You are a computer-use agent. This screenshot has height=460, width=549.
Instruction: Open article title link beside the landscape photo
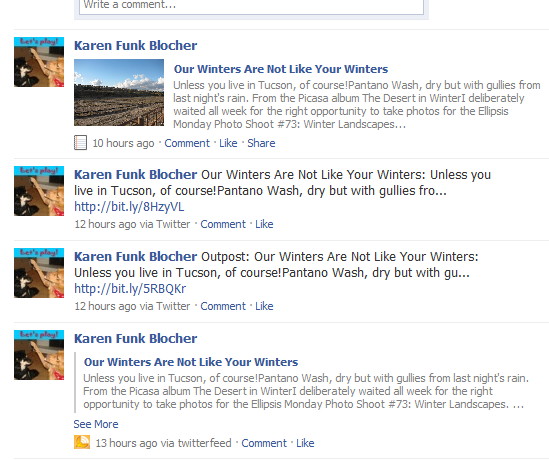point(281,69)
